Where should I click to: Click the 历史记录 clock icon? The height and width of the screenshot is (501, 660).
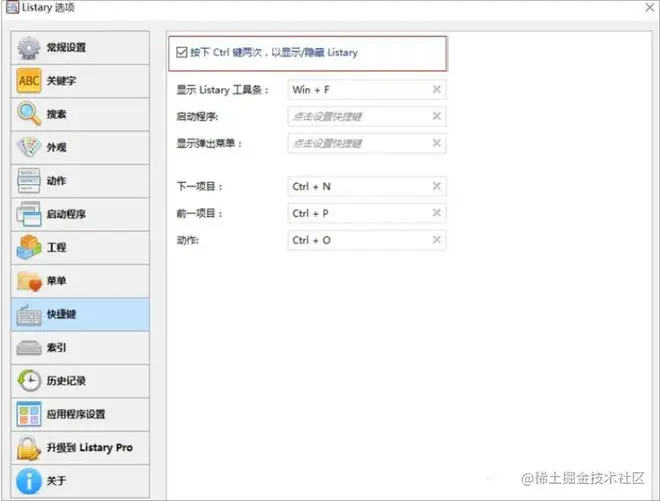pyautogui.click(x=29, y=381)
